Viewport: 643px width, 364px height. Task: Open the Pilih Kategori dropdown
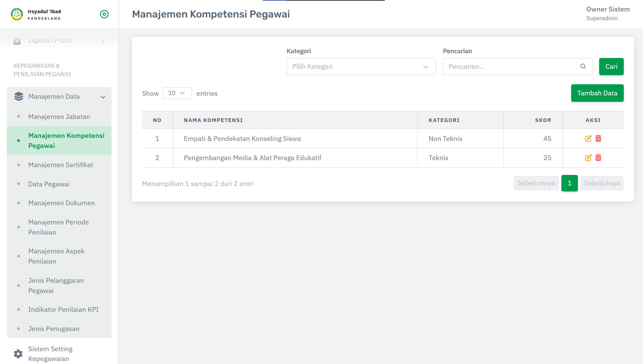361,66
